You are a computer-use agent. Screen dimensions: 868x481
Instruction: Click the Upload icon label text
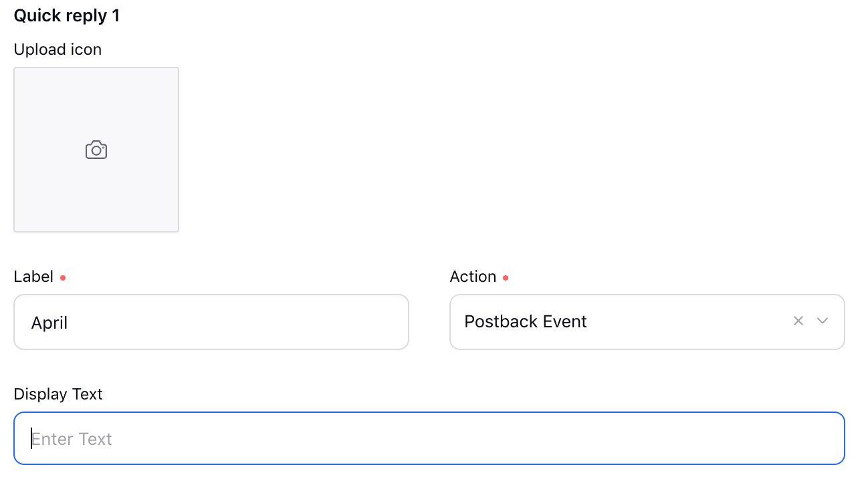tap(58, 49)
